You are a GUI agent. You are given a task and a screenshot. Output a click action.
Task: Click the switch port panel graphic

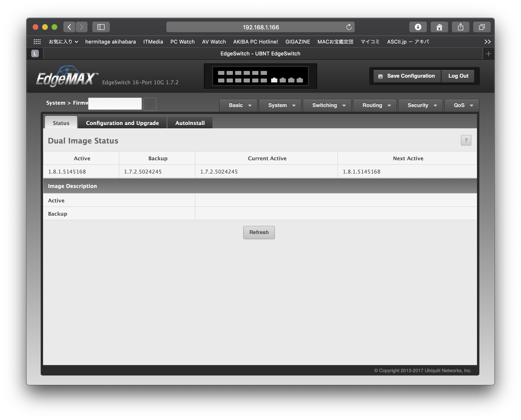[x=260, y=76]
